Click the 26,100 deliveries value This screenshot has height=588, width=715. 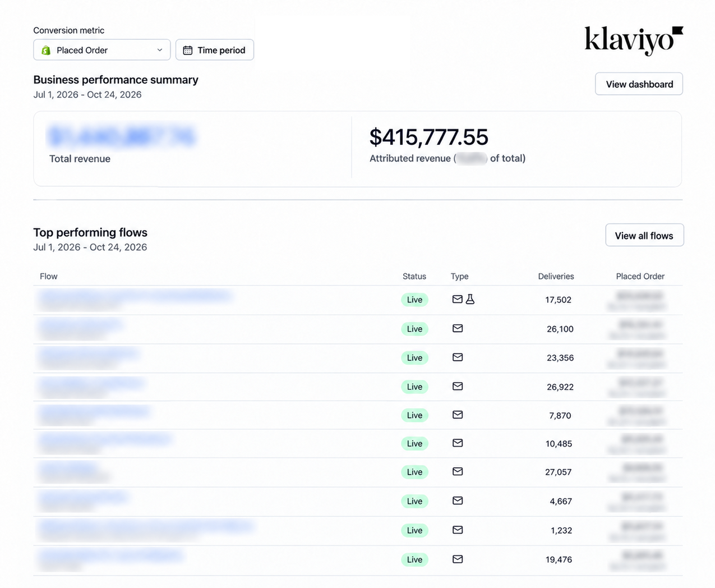pyautogui.click(x=560, y=329)
